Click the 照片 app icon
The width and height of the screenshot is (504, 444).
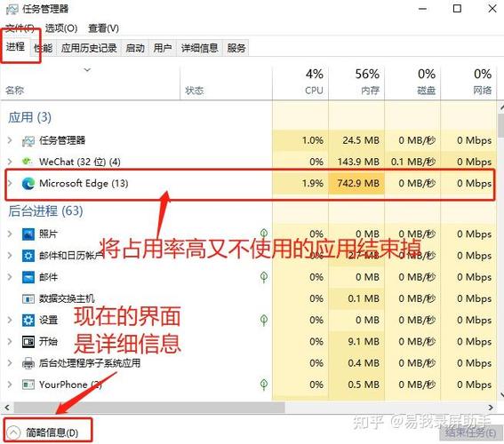click(28, 234)
